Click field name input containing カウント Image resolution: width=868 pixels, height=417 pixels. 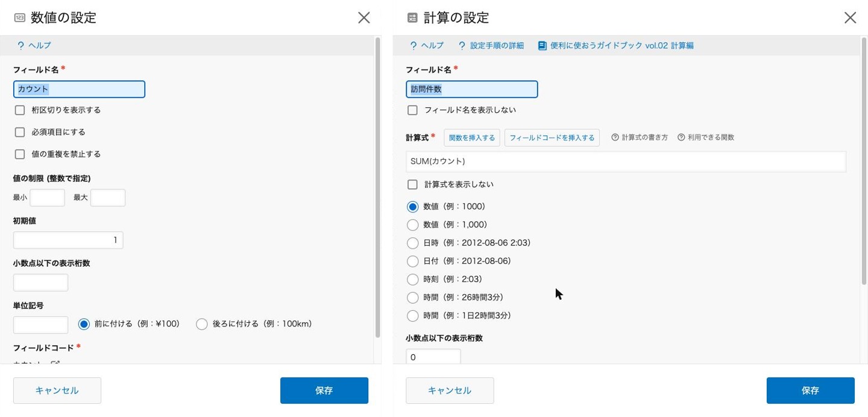(79, 89)
